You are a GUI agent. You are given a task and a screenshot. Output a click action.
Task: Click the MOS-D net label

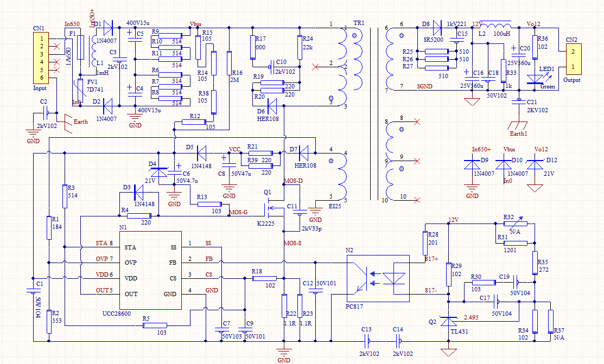click(293, 181)
